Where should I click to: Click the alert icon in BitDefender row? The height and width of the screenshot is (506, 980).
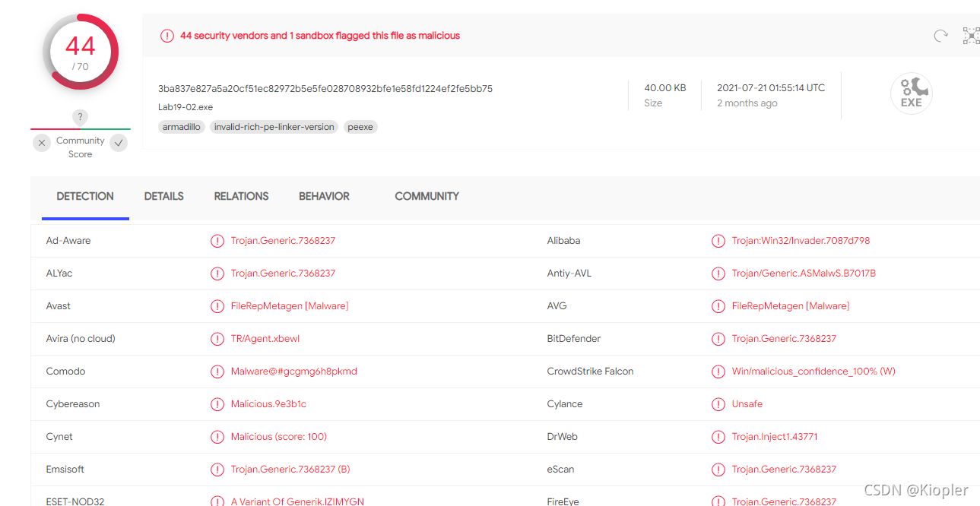pos(718,339)
